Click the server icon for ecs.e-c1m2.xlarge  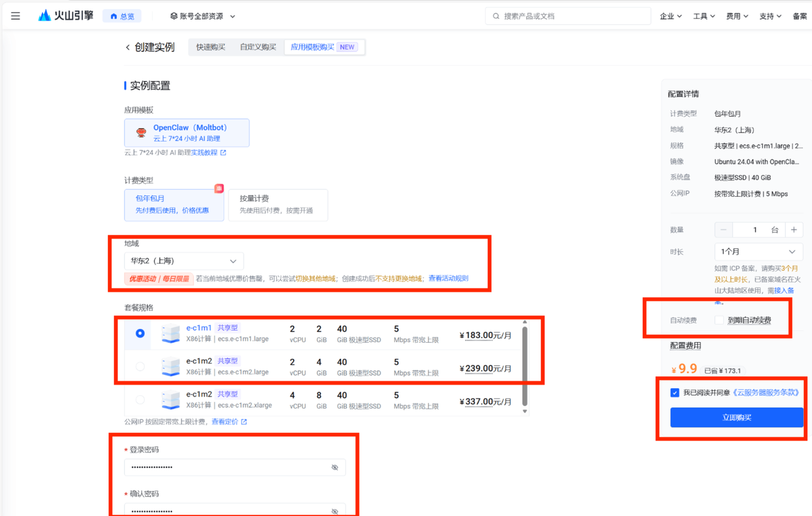(171, 400)
